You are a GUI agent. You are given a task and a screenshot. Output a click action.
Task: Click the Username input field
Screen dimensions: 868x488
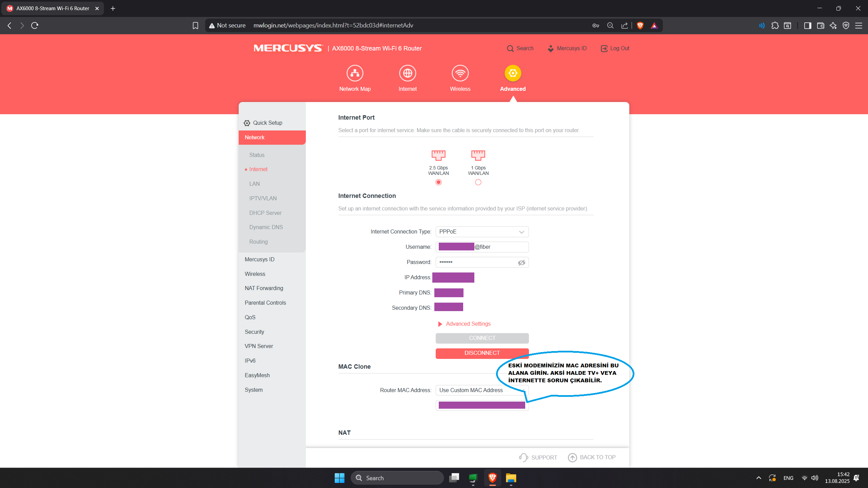pos(482,247)
